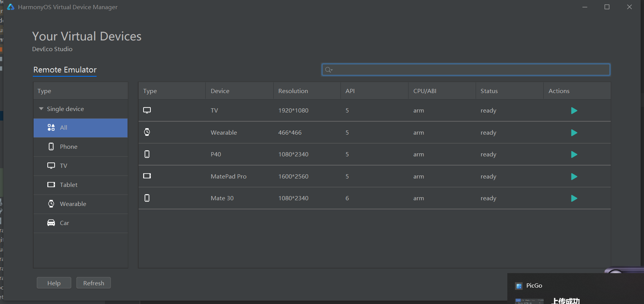Start the P40 emulator with its play icon
This screenshot has height=304, width=644.
pyautogui.click(x=574, y=154)
